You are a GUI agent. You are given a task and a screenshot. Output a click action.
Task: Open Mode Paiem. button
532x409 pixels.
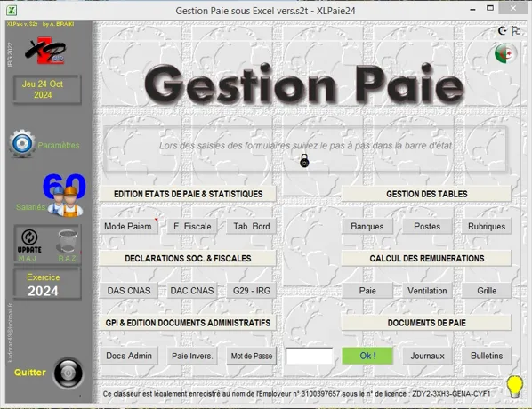[x=129, y=226]
